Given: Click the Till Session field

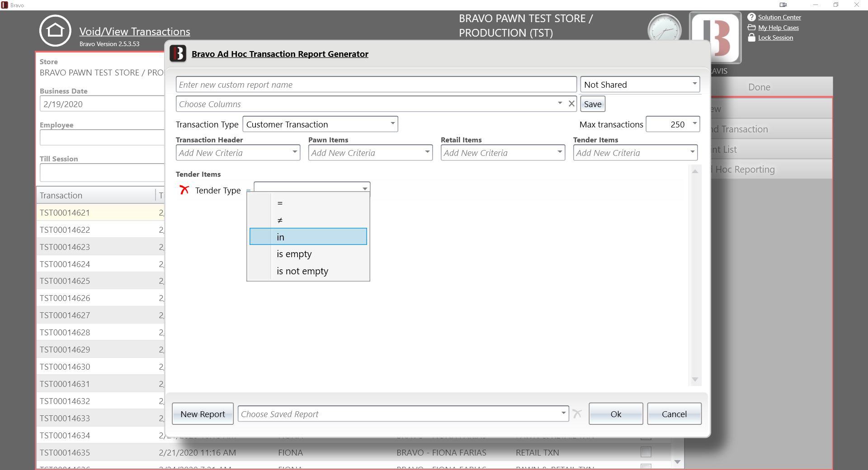Looking at the screenshot, I should click(x=102, y=172).
